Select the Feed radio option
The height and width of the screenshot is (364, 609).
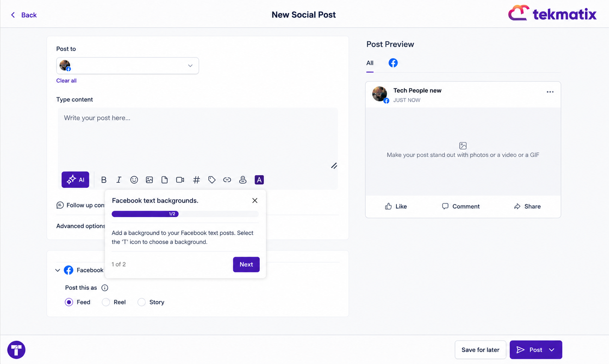(x=69, y=302)
